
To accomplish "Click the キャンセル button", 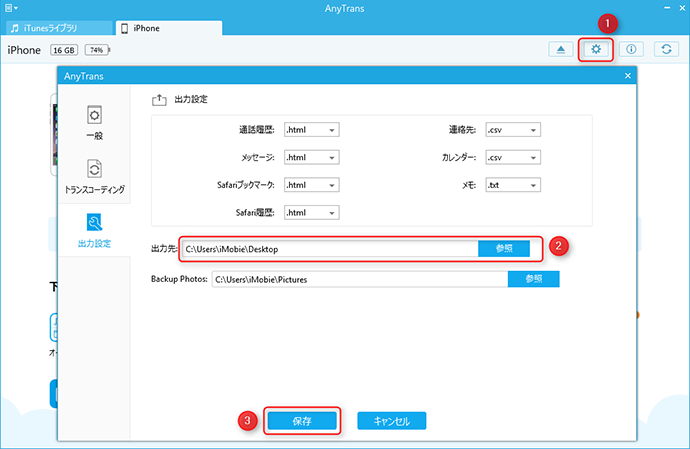I will 392,421.
